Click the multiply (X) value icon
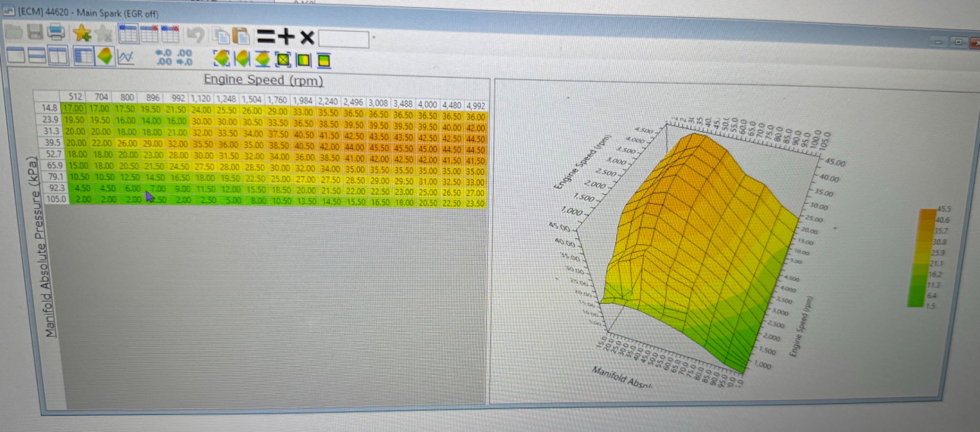Image resolution: width=980 pixels, height=432 pixels. click(307, 38)
